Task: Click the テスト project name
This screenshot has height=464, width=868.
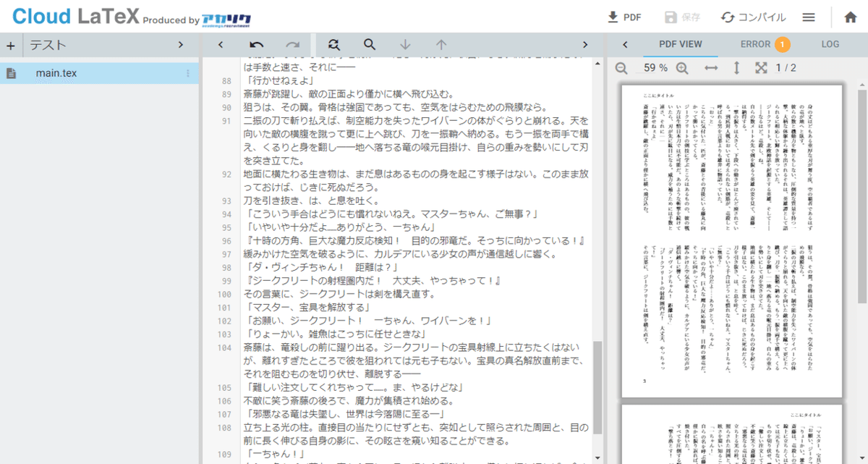Action: pos(48,46)
